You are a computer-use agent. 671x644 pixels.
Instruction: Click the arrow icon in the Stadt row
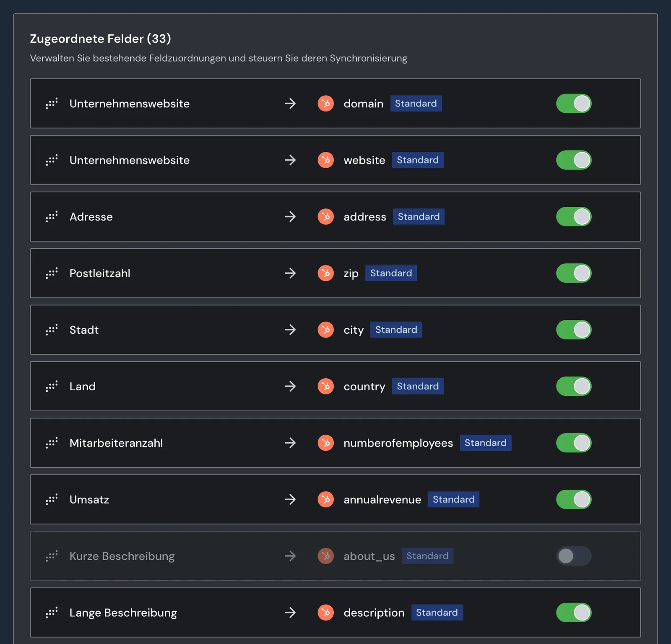pos(290,330)
